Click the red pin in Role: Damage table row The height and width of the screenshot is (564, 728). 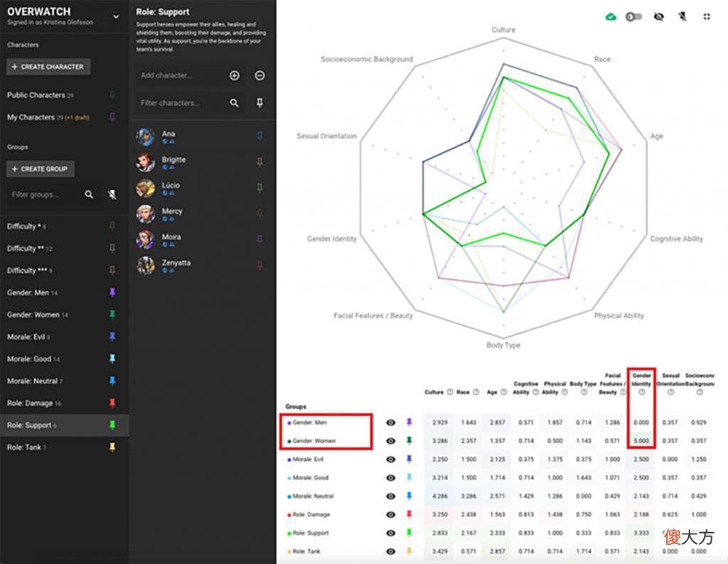pos(409,514)
